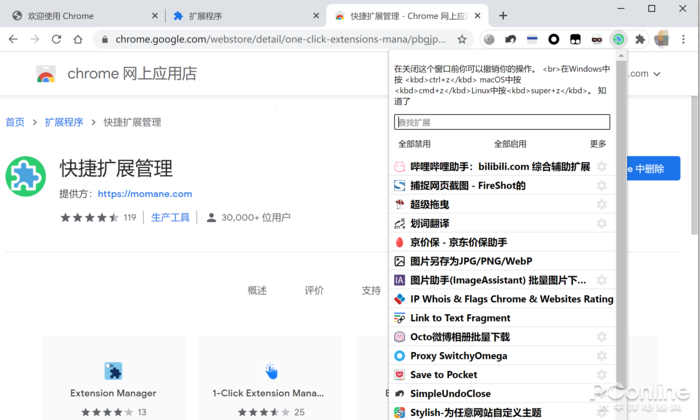The width and height of the screenshot is (700, 420).
Task: Open the https://momane.com provider link
Action: pyautogui.click(x=145, y=194)
